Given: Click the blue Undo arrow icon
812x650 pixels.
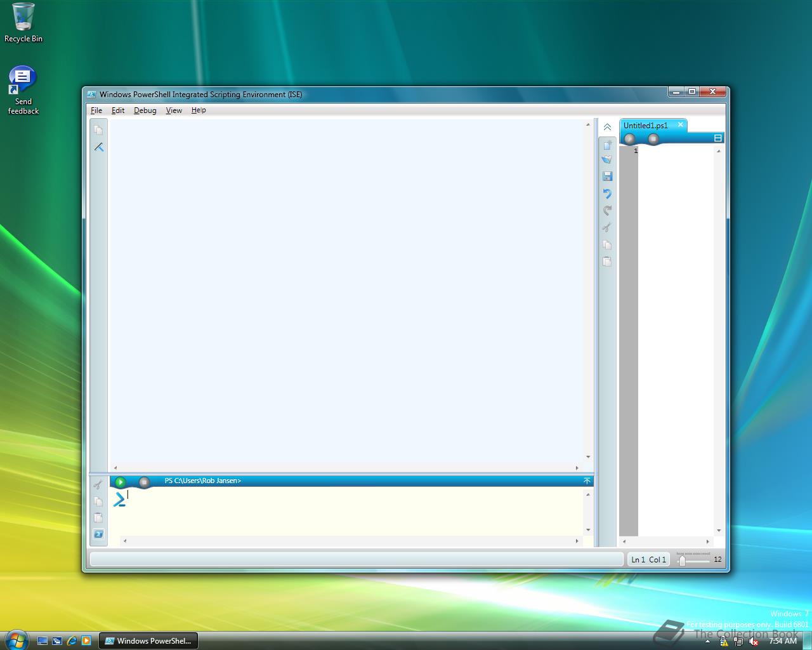Looking at the screenshot, I should pos(607,193).
